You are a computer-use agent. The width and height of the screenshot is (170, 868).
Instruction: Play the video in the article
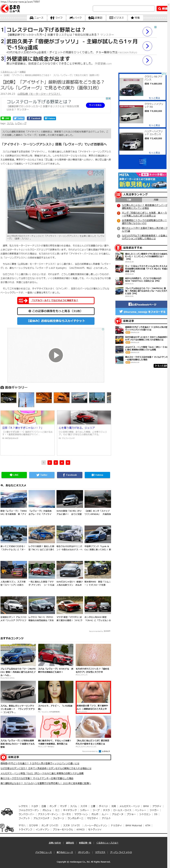point(56,355)
